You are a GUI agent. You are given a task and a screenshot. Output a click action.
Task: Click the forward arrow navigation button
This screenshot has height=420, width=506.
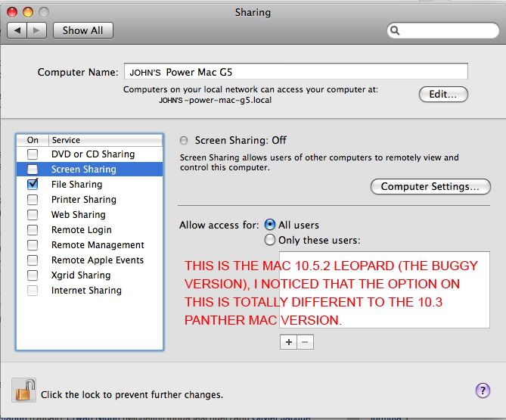click(36, 30)
